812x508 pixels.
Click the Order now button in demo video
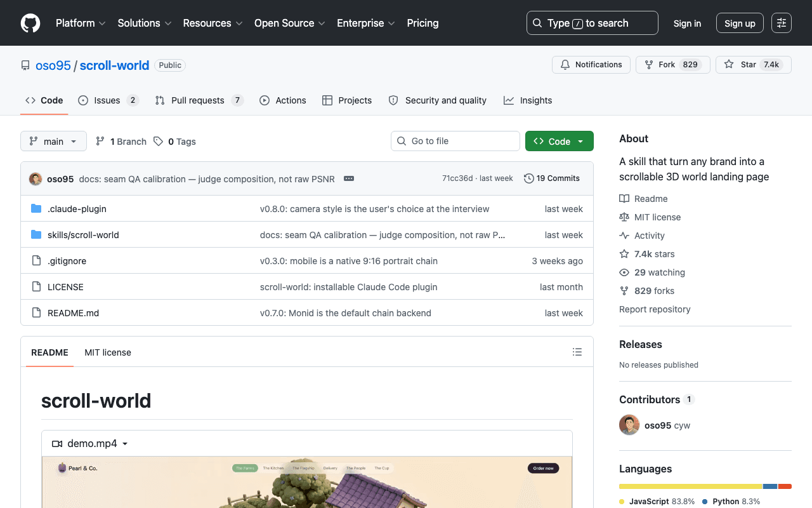[543, 468]
